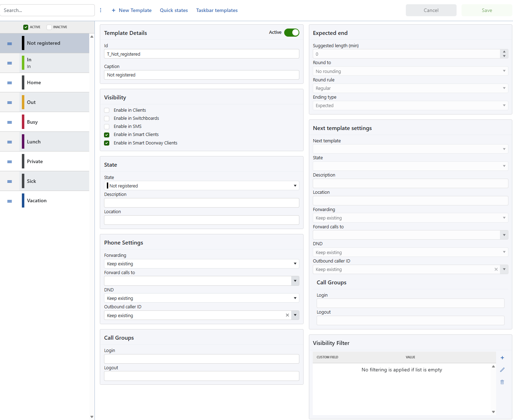
Task: Click the drag handle for Private template
Action: coord(10,162)
